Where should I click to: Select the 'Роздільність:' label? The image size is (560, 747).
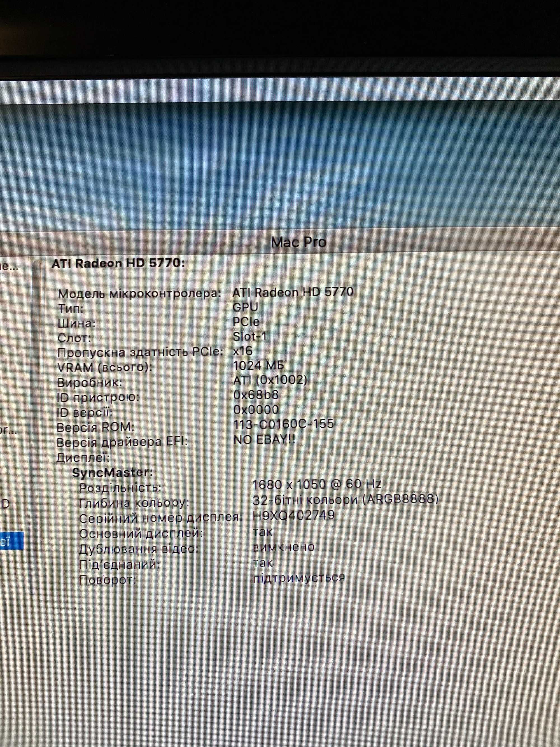point(120,488)
